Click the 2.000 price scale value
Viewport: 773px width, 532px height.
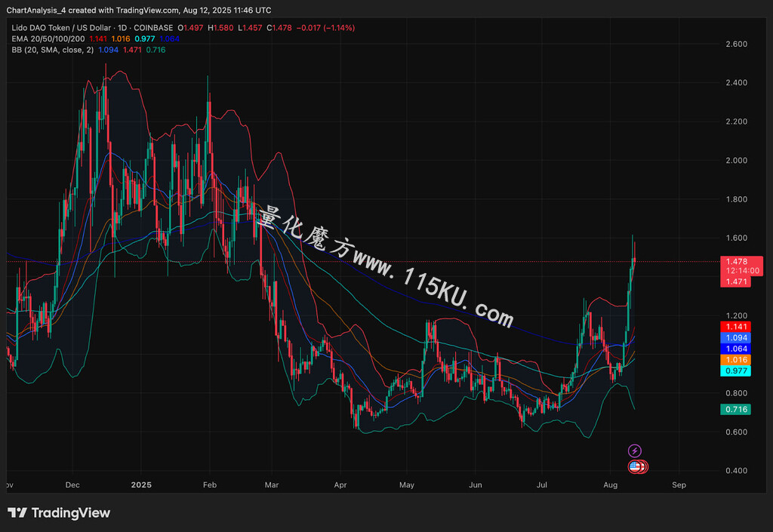(x=737, y=161)
